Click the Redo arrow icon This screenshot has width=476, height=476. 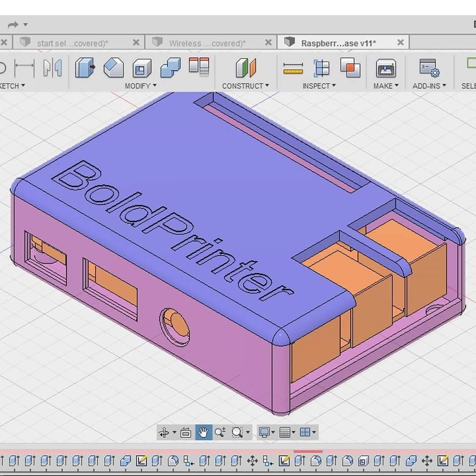pos(13,25)
